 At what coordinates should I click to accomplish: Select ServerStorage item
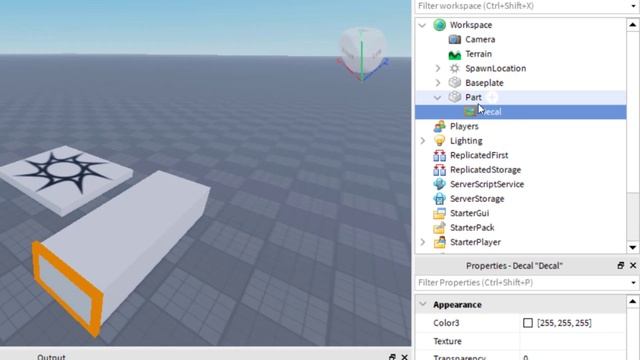coord(477,199)
